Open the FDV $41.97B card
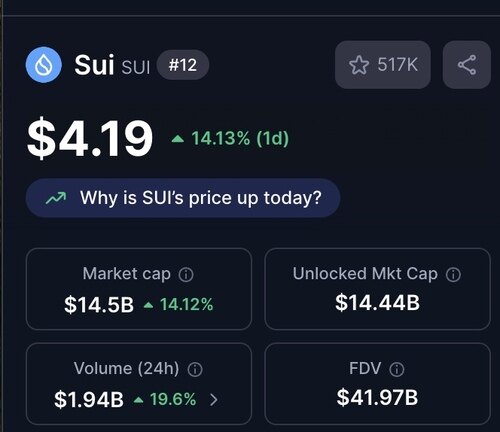 377,384
